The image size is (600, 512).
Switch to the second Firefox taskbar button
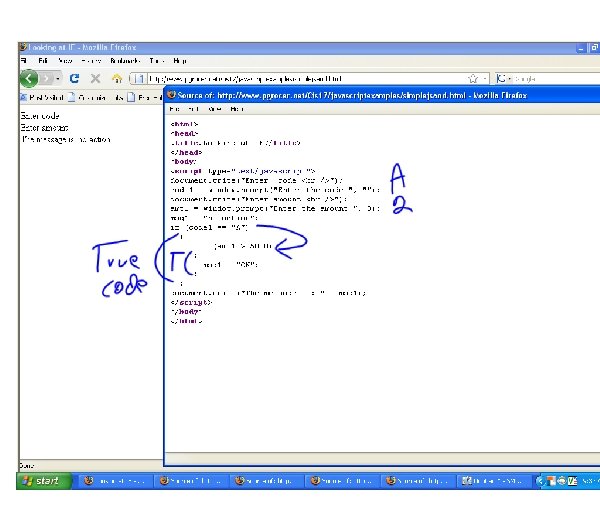(x=191, y=481)
